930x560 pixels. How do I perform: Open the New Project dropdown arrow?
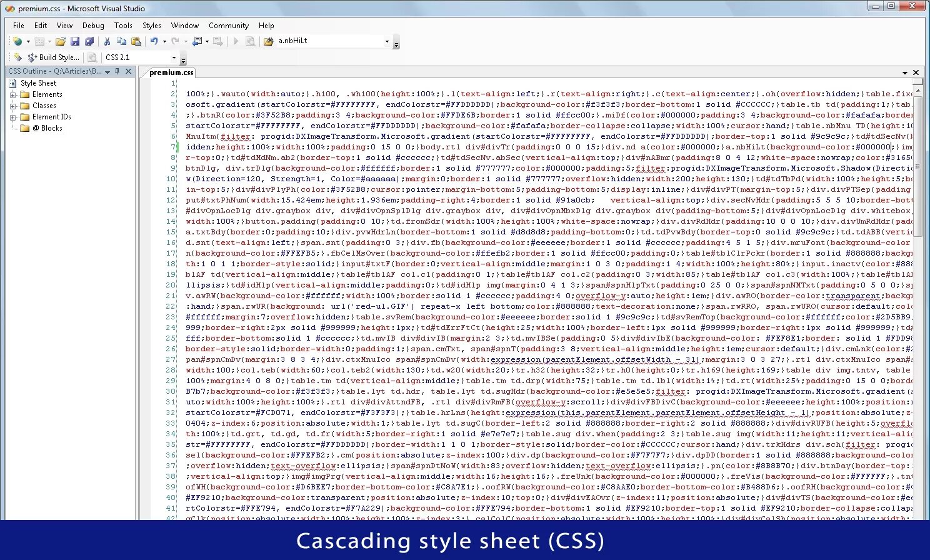tap(28, 42)
